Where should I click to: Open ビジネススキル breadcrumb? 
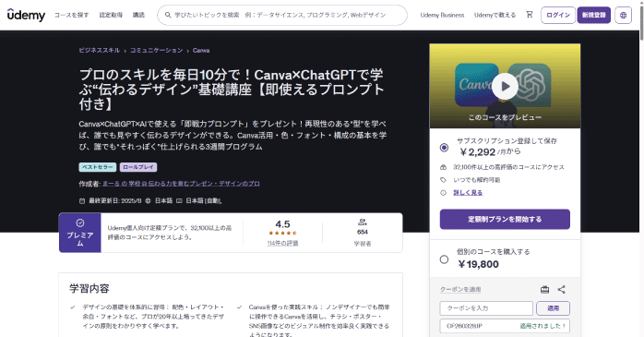coord(100,50)
